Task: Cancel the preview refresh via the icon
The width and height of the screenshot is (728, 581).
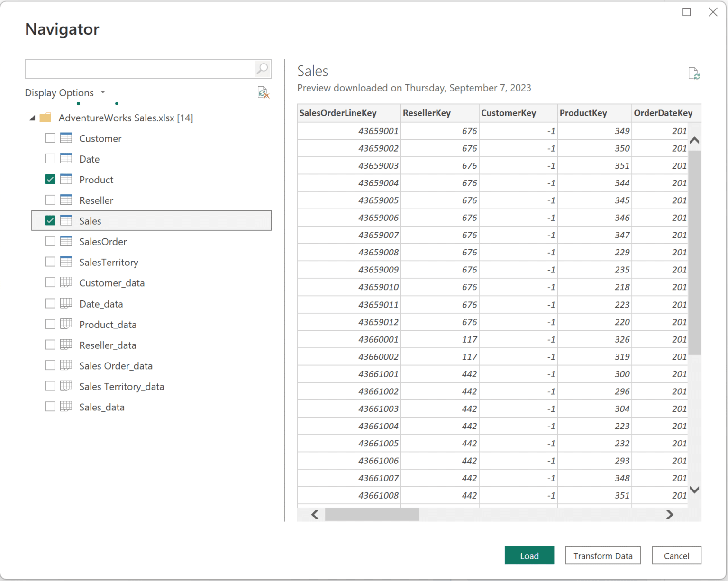Action: (x=264, y=92)
